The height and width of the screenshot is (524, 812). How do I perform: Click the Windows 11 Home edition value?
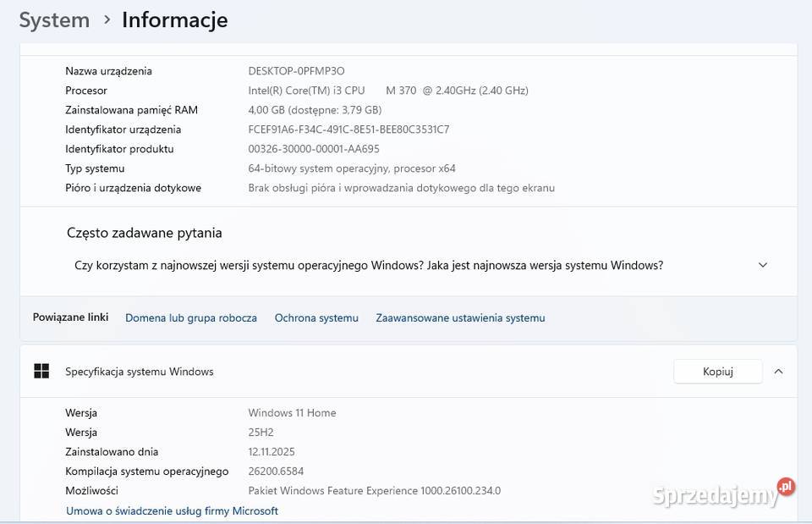point(292,412)
